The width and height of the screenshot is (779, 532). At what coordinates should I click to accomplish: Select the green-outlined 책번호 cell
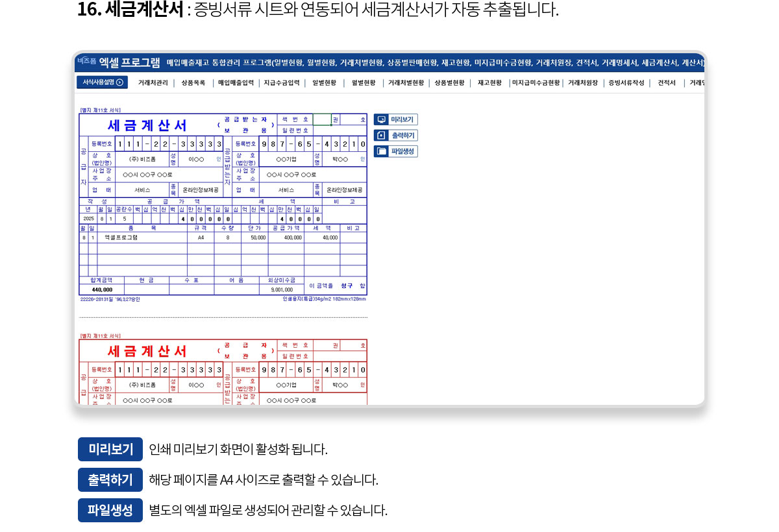pyautogui.click(x=322, y=119)
